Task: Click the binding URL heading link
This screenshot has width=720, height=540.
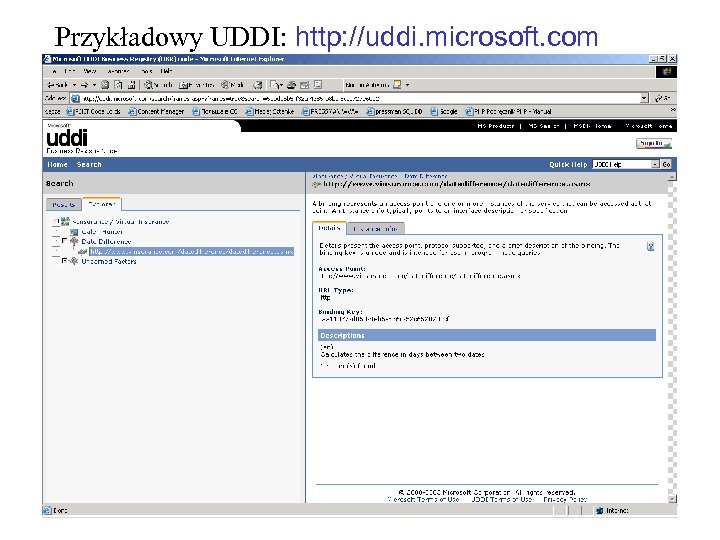Action: [456, 184]
